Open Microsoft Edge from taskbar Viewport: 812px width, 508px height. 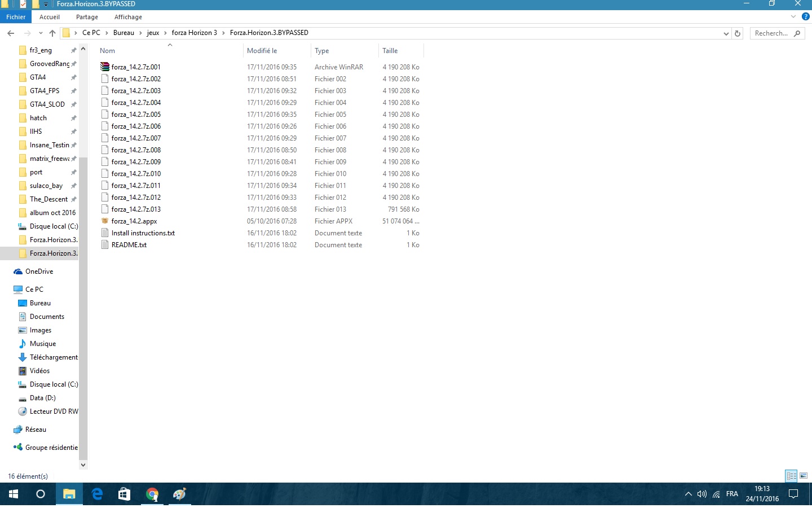[x=97, y=494]
